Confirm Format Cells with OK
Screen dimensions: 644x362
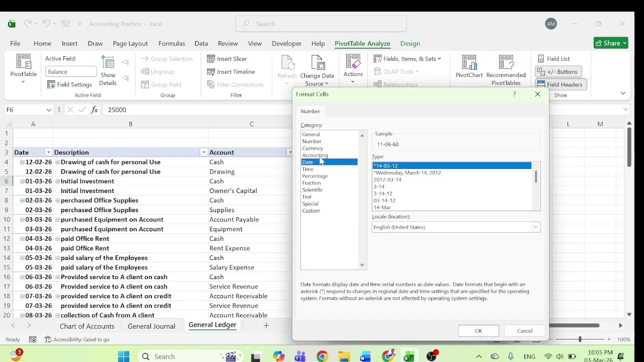tap(478, 331)
